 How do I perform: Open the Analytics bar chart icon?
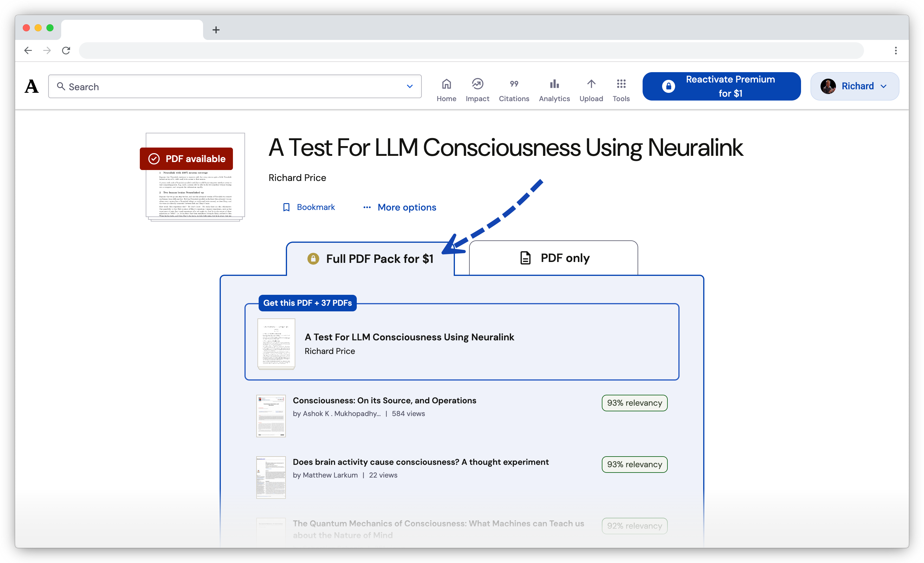(x=554, y=84)
